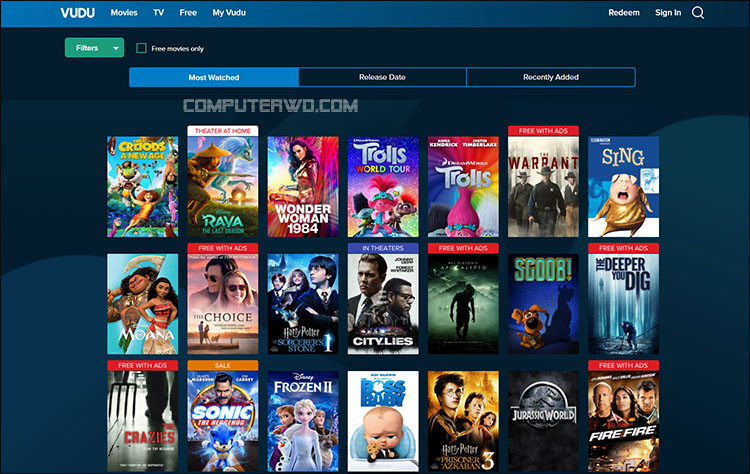Select the Most Watched tab
750x474 pixels.
[214, 77]
